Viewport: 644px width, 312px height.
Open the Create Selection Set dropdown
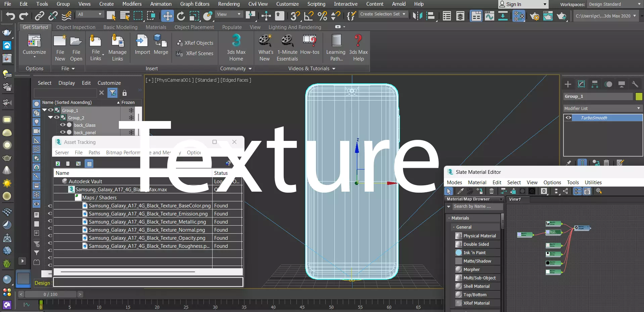383,14
